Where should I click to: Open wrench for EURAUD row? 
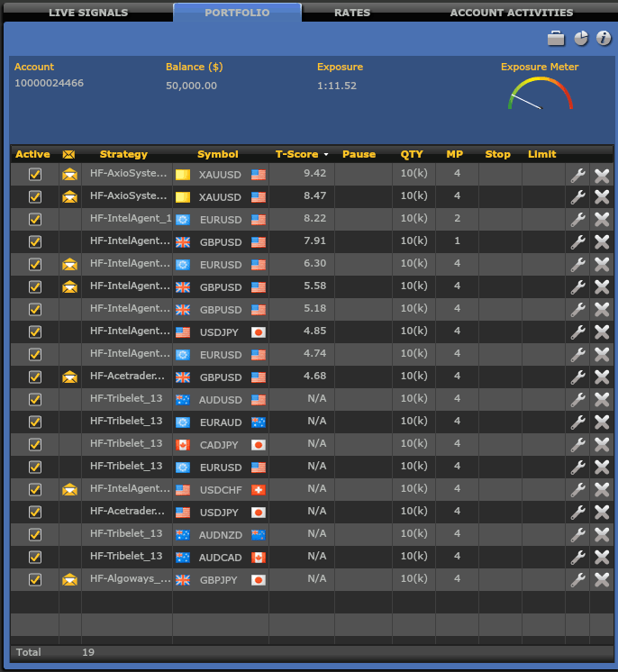click(x=577, y=422)
